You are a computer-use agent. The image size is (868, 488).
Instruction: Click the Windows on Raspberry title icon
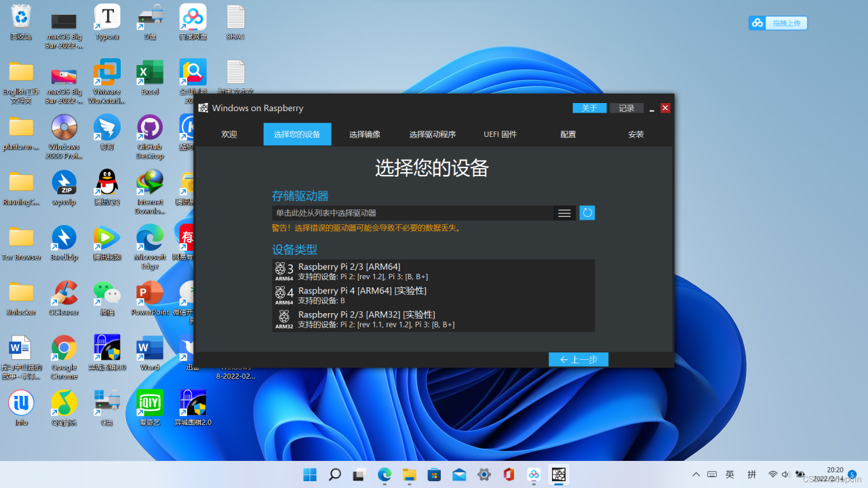pyautogui.click(x=203, y=108)
